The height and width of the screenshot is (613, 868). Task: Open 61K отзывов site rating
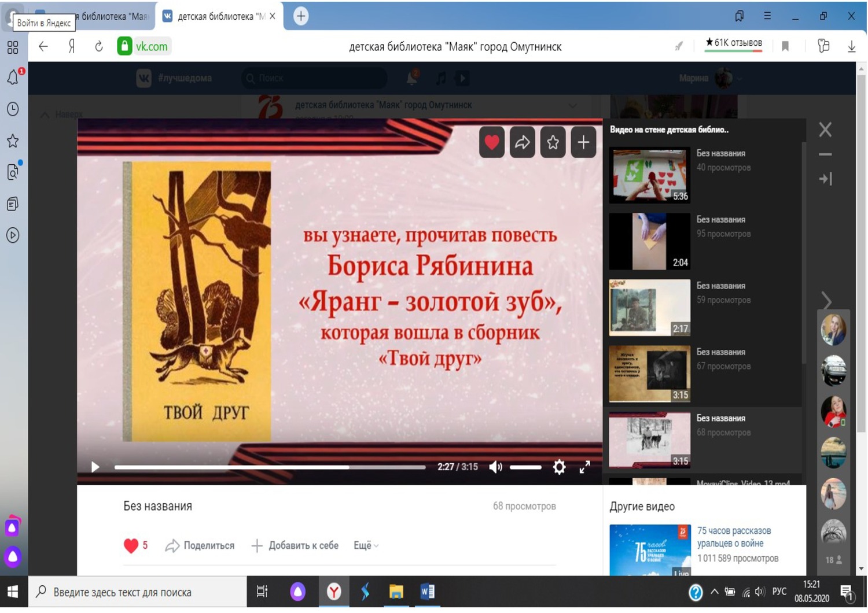733,43
